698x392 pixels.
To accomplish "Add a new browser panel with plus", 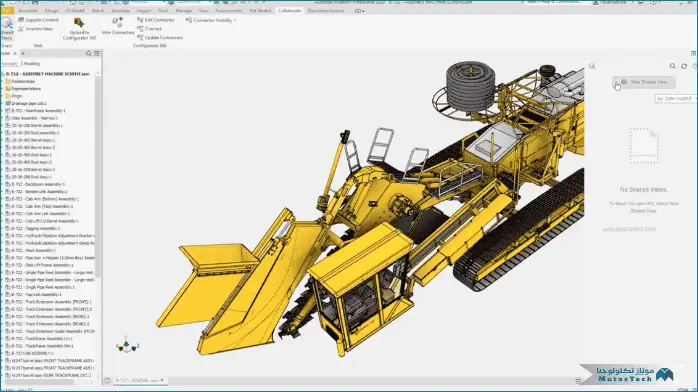I will pyautogui.click(x=23, y=53).
